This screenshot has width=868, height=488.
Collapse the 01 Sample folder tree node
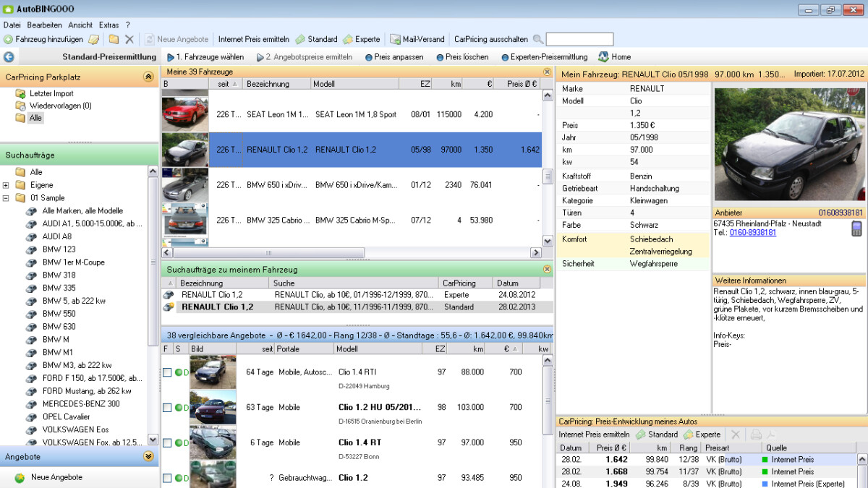click(7, 198)
